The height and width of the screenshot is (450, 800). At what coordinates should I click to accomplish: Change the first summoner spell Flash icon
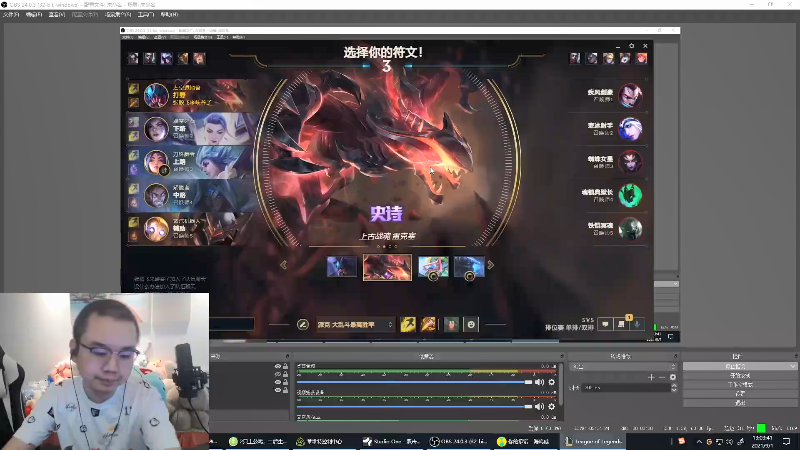click(408, 324)
